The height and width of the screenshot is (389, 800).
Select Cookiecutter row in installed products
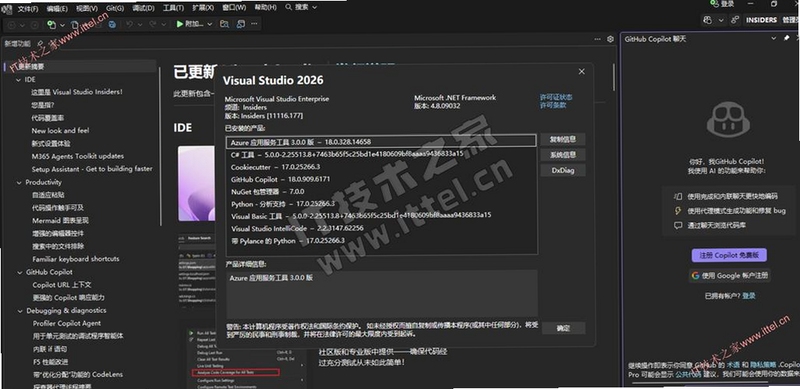[x=381, y=167]
